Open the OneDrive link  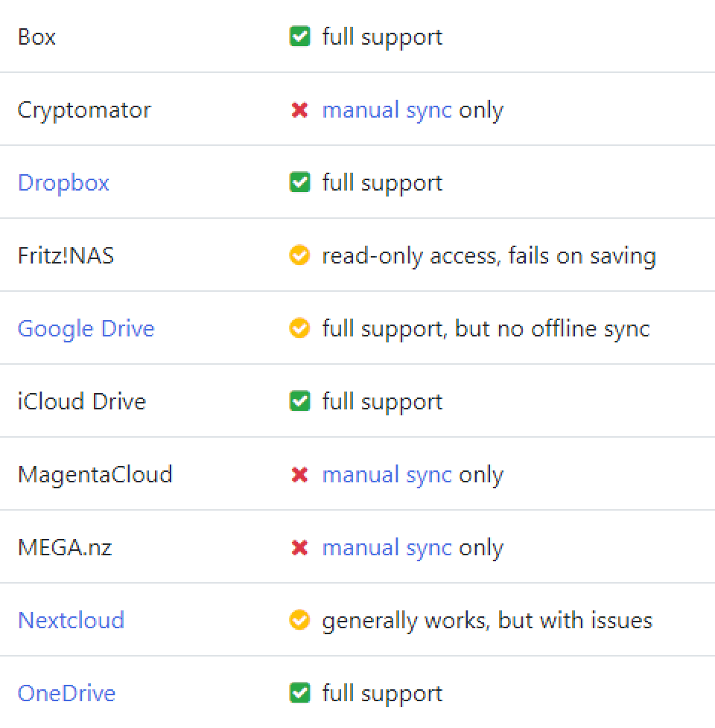tap(66, 693)
